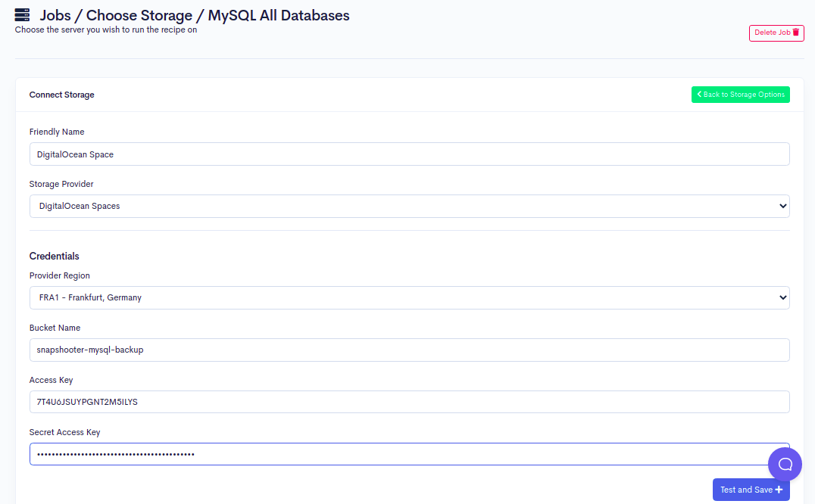The width and height of the screenshot is (815, 504).
Task: Click into the Access Key field
Action: [410, 402]
